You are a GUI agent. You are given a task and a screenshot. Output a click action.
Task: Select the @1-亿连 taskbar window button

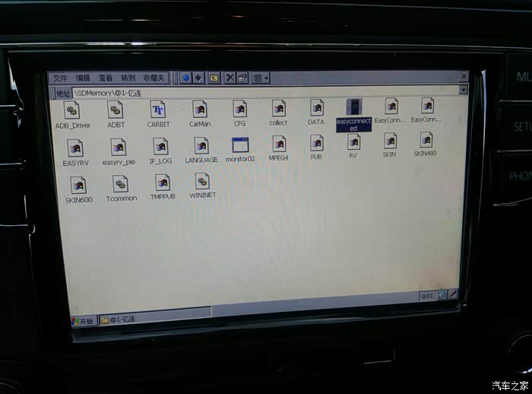[155, 318]
